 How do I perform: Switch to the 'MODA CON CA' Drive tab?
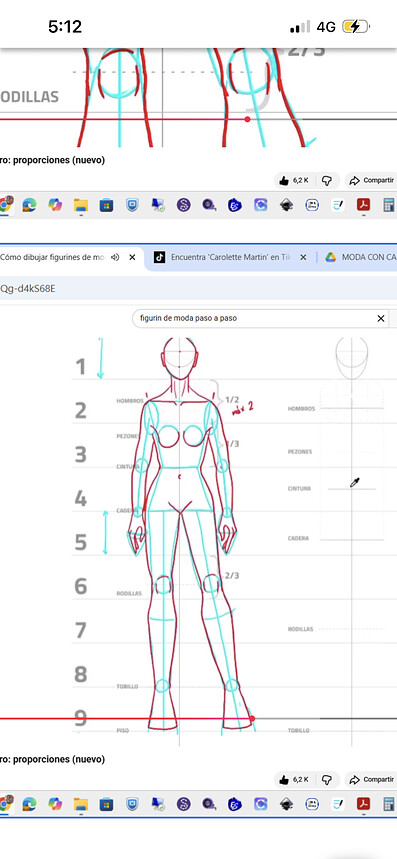[x=361, y=257]
